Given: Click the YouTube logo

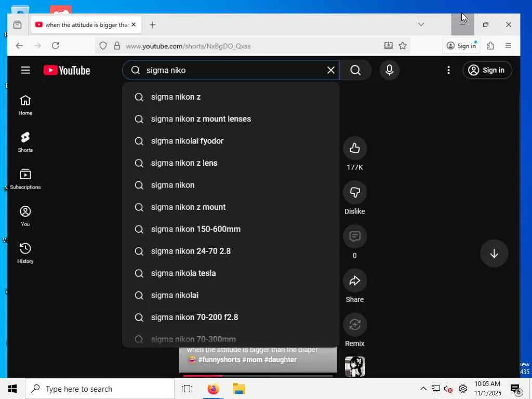Looking at the screenshot, I should tap(67, 70).
